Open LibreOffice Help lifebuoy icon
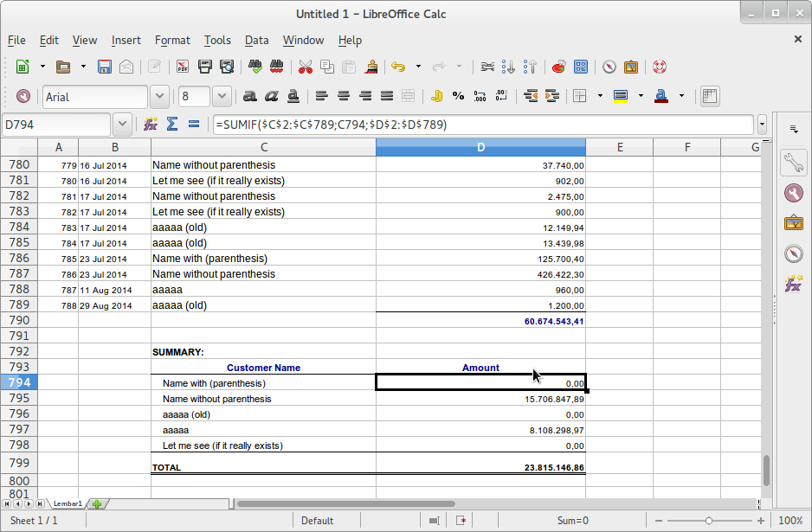 pos(660,67)
